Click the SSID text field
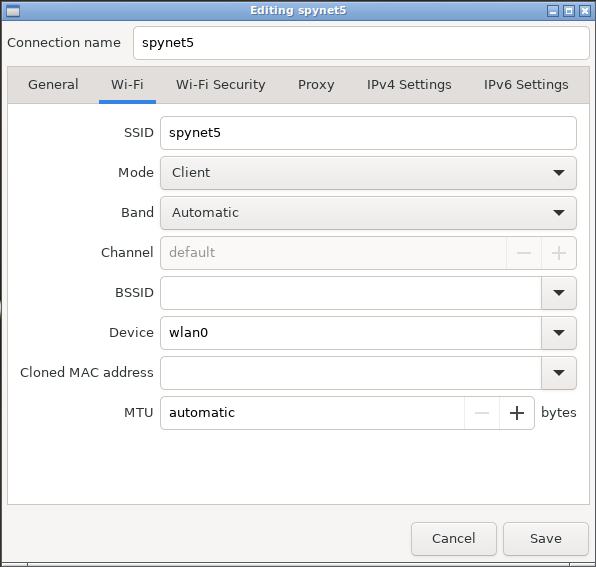The image size is (596, 567). (x=368, y=133)
